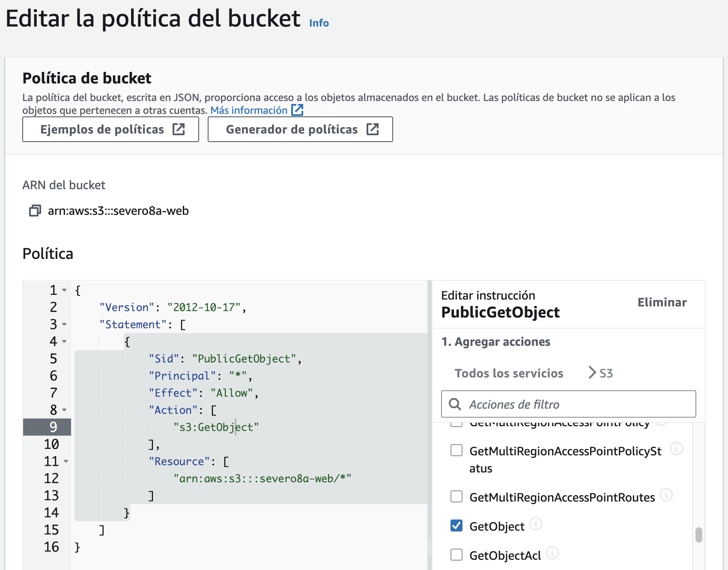The image size is (728, 570).
Task: Select the S3 service breadcrumb
Action: [x=606, y=373]
